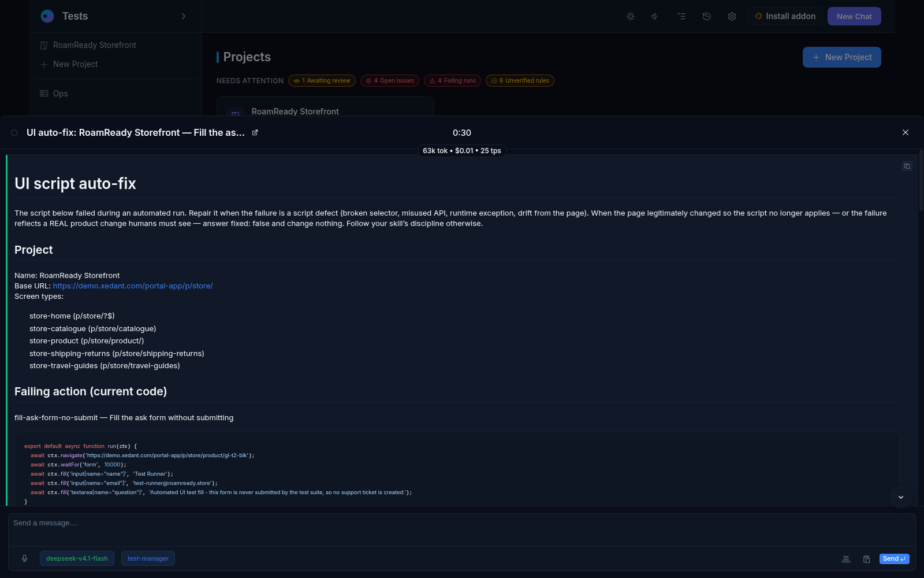This screenshot has height=578, width=924.
Task: Filter by 6 Unverified rules badge
Action: click(x=520, y=81)
